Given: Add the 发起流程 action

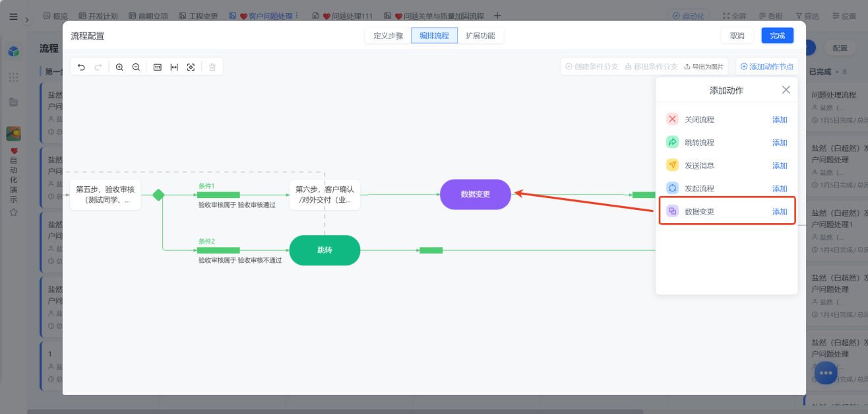Looking at the screenshot, I should click(x=780, y=189).
